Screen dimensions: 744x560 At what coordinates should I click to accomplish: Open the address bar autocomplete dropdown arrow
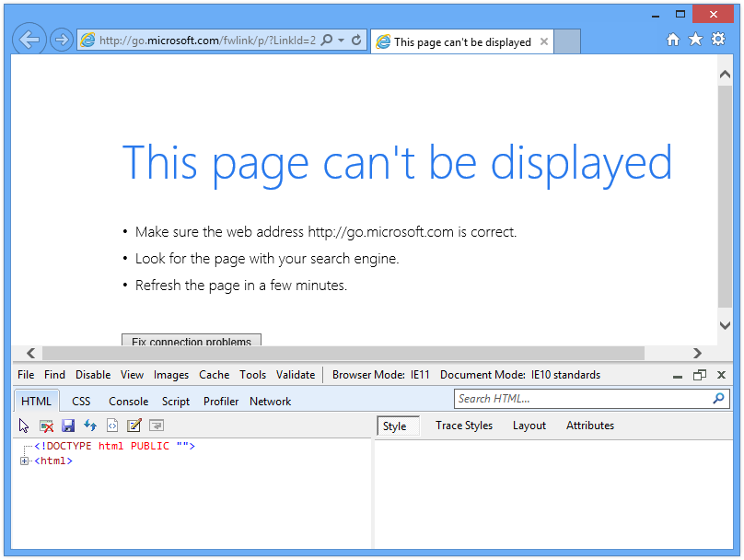coord(342,41)
